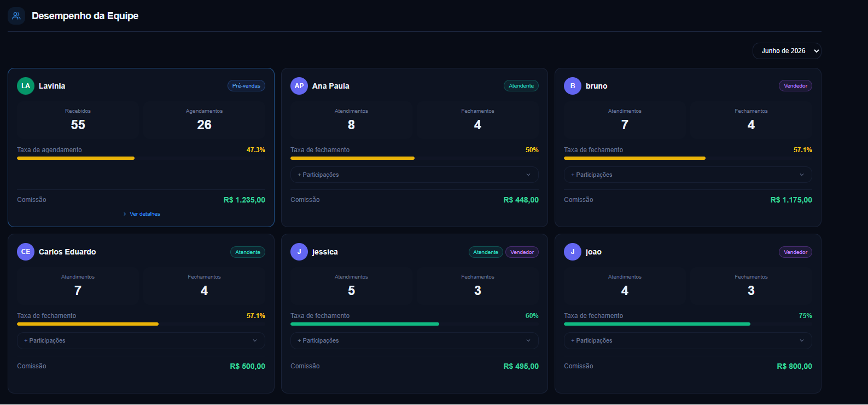Click joao's J avatar circle

[573, 252]
